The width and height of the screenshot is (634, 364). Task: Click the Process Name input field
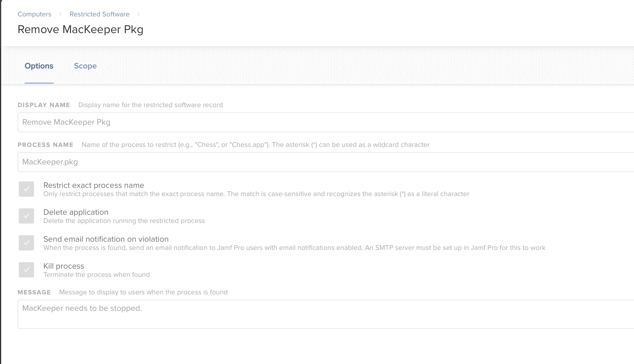326,162
